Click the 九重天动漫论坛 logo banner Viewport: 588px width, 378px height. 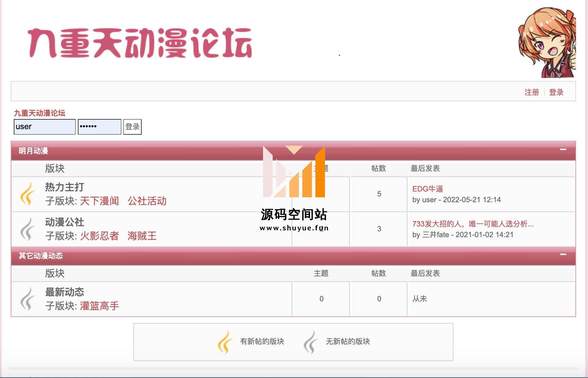pos(140,43)
